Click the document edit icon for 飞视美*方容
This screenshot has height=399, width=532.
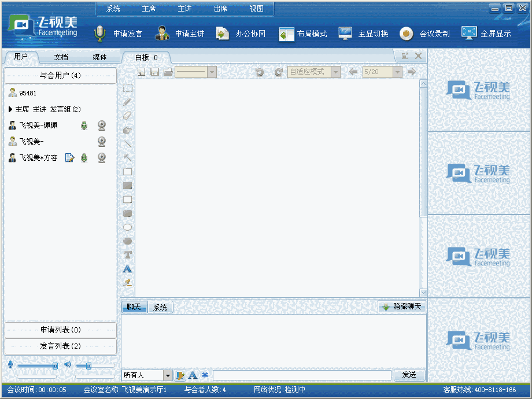coord(69,158)
